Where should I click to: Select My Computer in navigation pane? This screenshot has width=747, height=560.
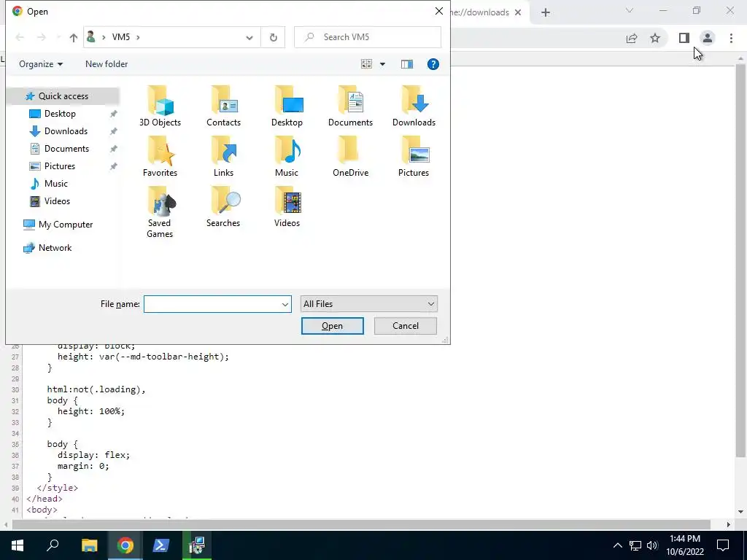[x=65, y=225]
